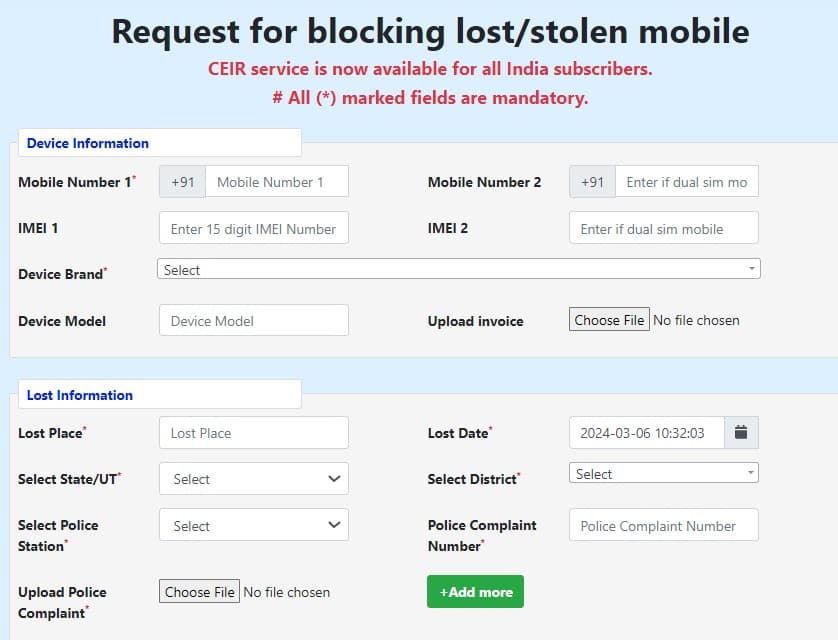Screen dimensions: 838x640
Task: Click into the IMEI 2 field
Action: coord(663,228)
